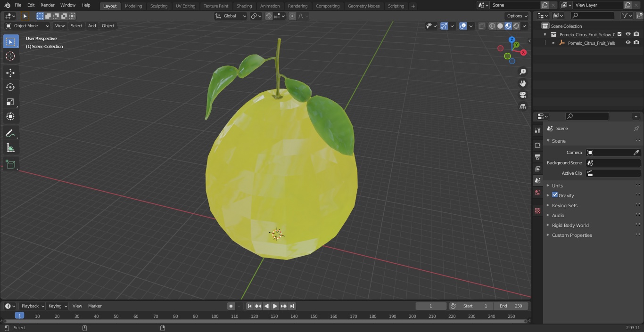The image size is (644, 332).
Task: Open the Object Mode dropdown
Action: (27, 26)
